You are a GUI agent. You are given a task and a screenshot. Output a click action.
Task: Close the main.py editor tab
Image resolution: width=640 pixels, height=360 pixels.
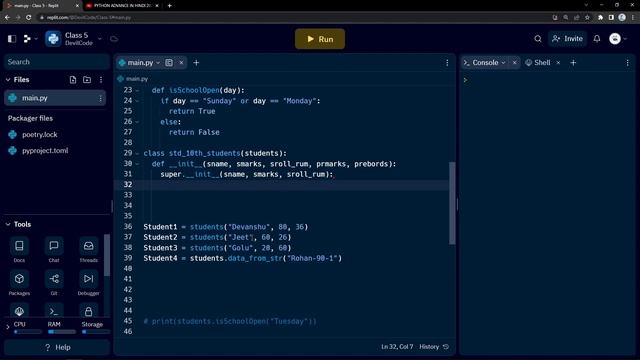pyautogui.click(x=181, y=63)
